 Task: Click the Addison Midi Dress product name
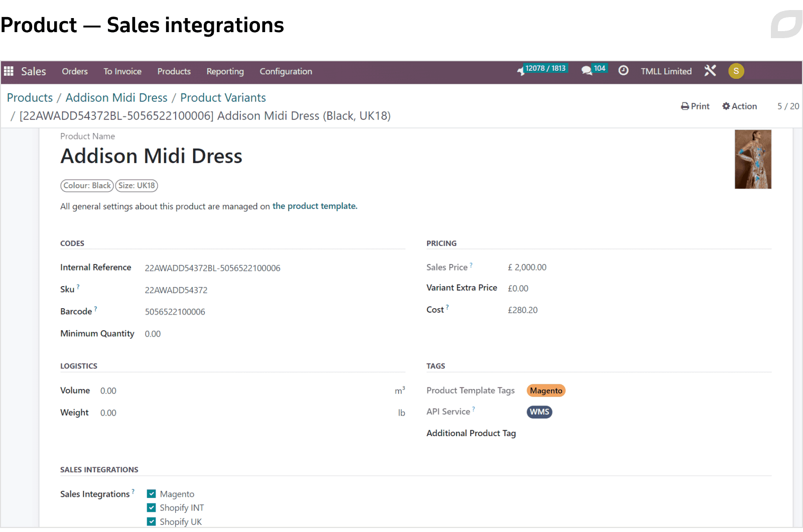(151, 156)
